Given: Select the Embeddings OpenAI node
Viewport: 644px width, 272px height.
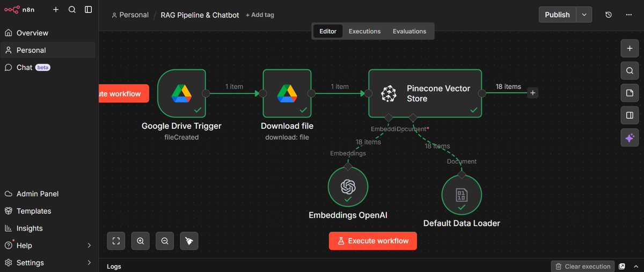Looking at the screenshot, I should [x=348, y=186].
